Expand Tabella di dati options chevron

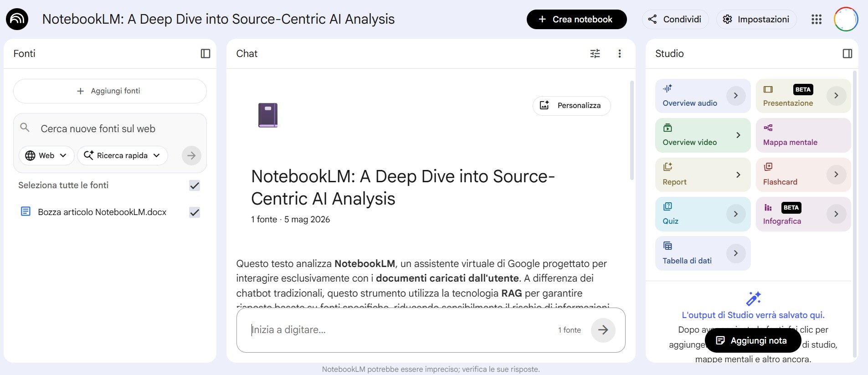coord(736,253)
